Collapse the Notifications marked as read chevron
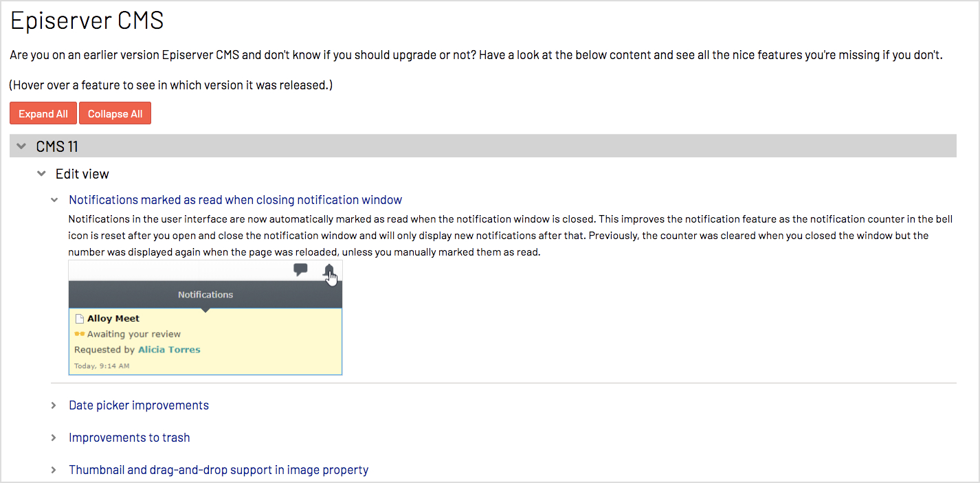The height and width of the screenshot is (483, 980). 54,200
